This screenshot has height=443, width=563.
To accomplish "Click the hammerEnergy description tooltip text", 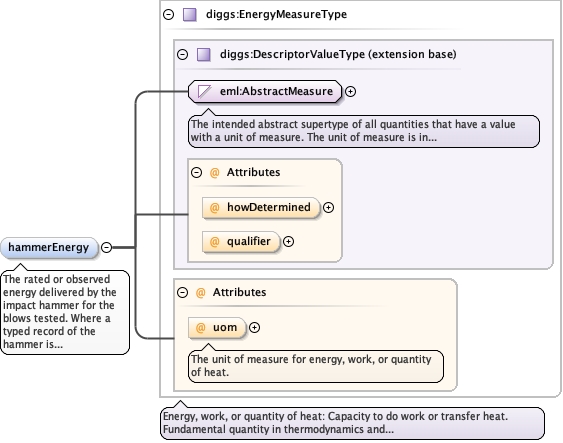I will (65, 312).
